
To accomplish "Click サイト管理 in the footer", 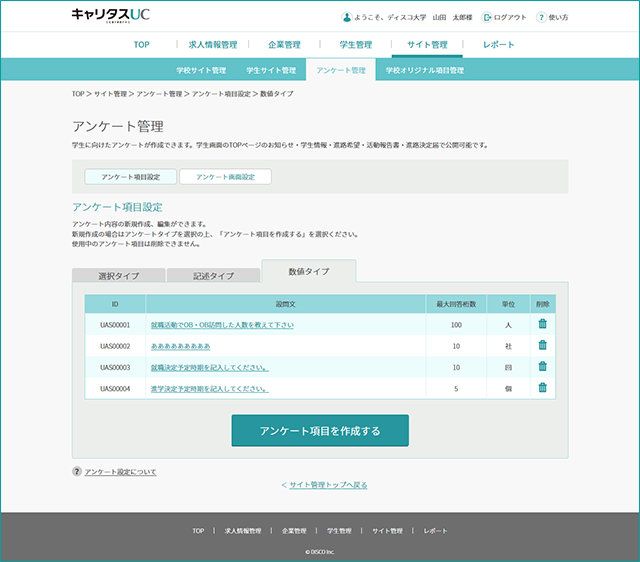I will point(387,531).
